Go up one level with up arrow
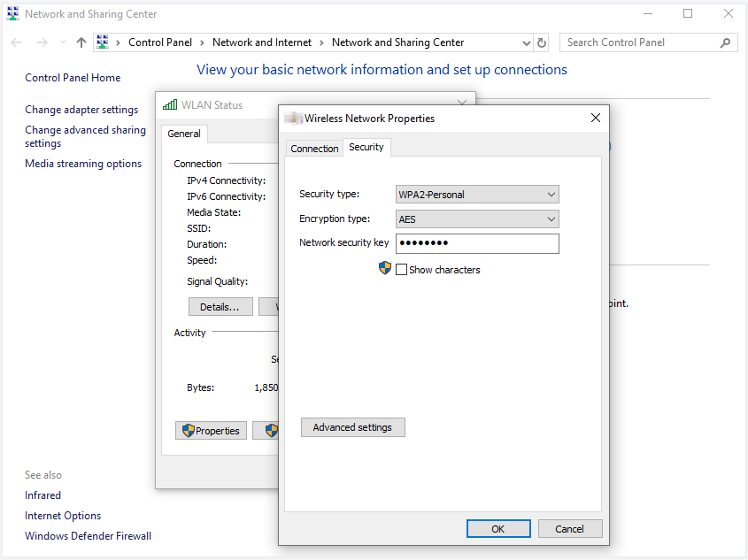Viewport: 748px width, 560px height. tap(81, 42)
